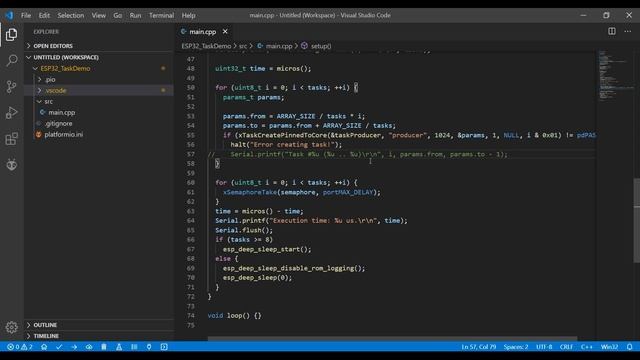This screenshot has height=360, width=640.
Task: Open the Manage gear settings icon
Action: pos(11,327)
